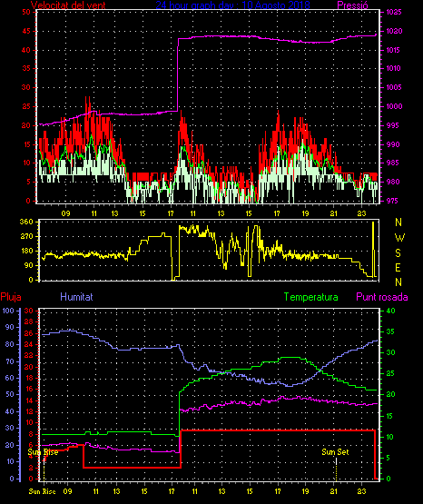Viewport: 423px width, 504px height.
Task: Click green temperature axis value 35
Action: pyautogui.click(x=390, y=331)
